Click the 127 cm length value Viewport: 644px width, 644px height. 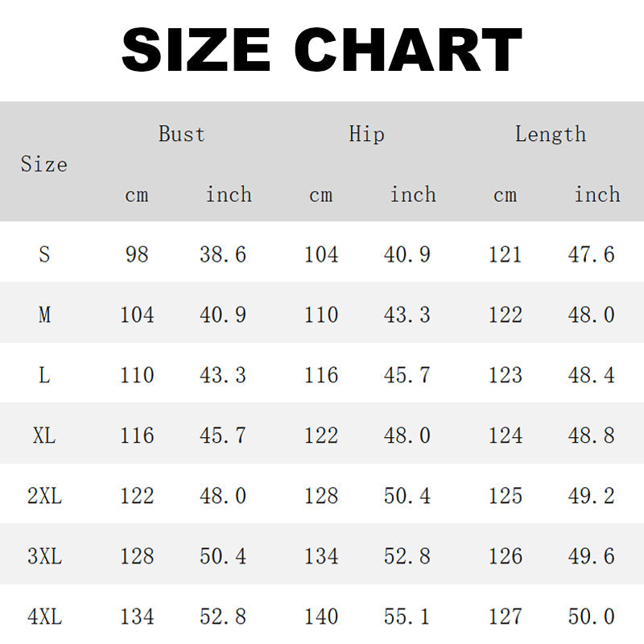tap(506, 617)
